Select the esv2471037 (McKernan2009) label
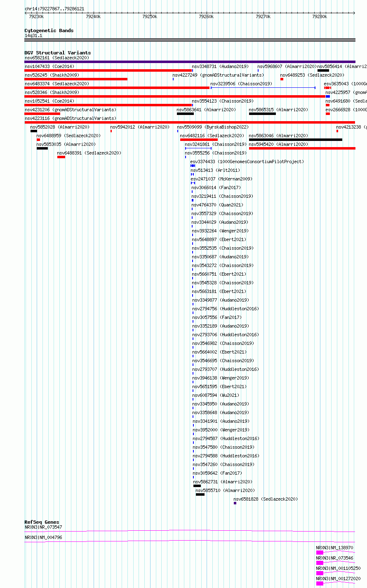367x588 pixels. (221, 179)
